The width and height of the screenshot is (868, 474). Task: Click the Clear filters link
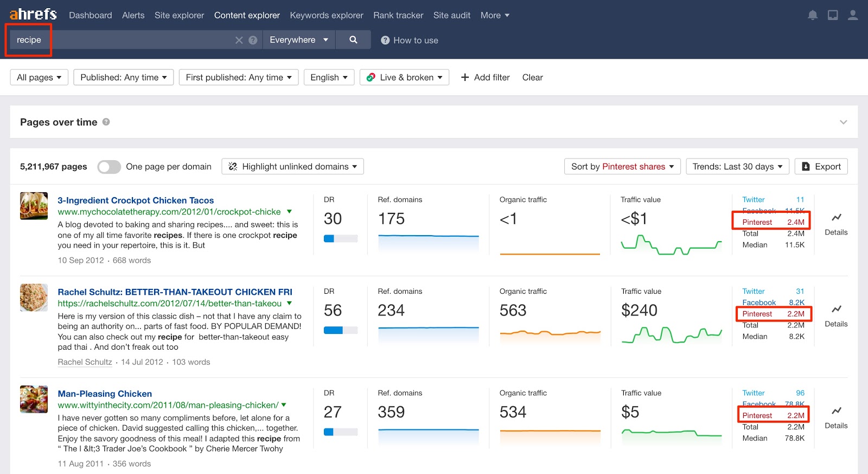[x=533, y=78]
